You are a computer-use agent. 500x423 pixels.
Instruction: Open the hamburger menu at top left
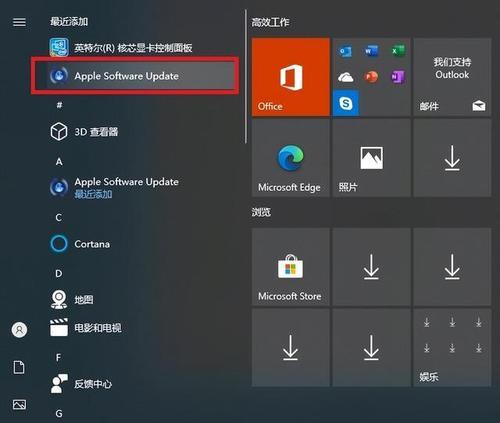pyautogui.click(x=19, y=22)
